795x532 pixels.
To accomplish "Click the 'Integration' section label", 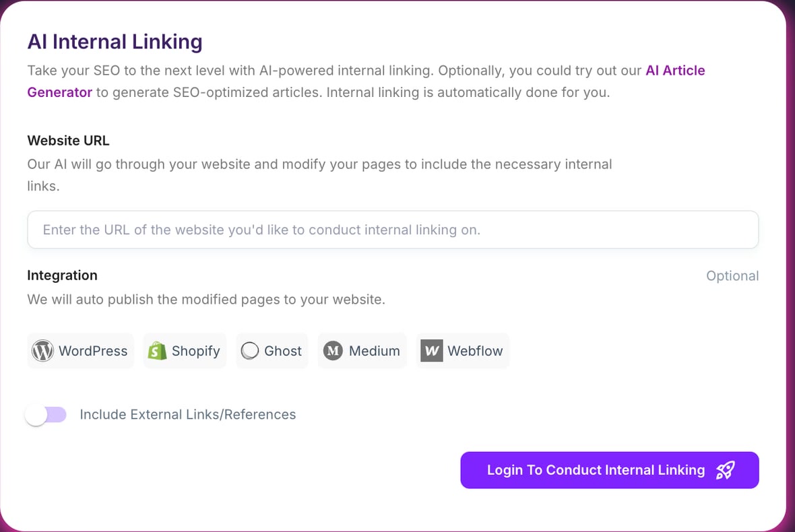I will pos(63,275).
